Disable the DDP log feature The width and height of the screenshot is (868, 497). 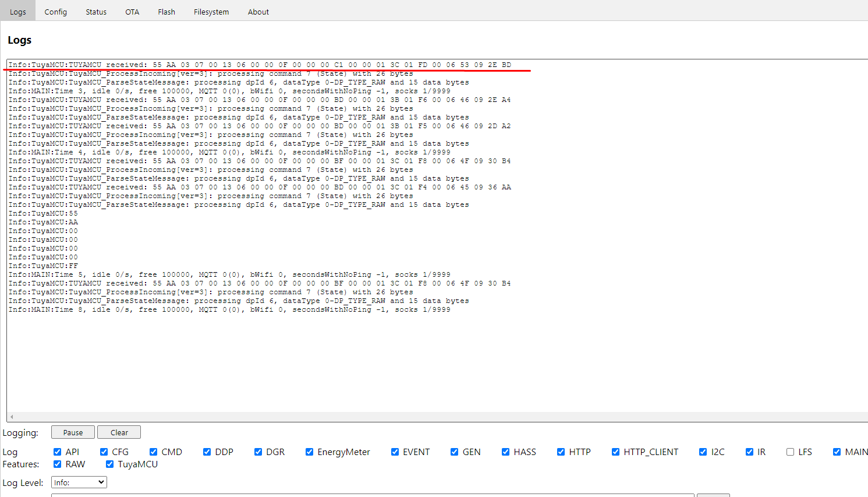coord(207,452)
